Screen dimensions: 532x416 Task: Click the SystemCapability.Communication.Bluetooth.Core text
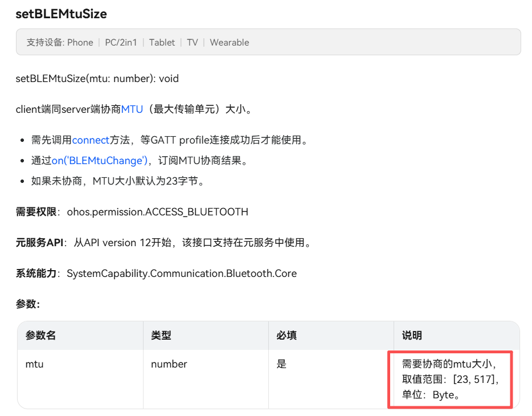[x=181, y=274]
